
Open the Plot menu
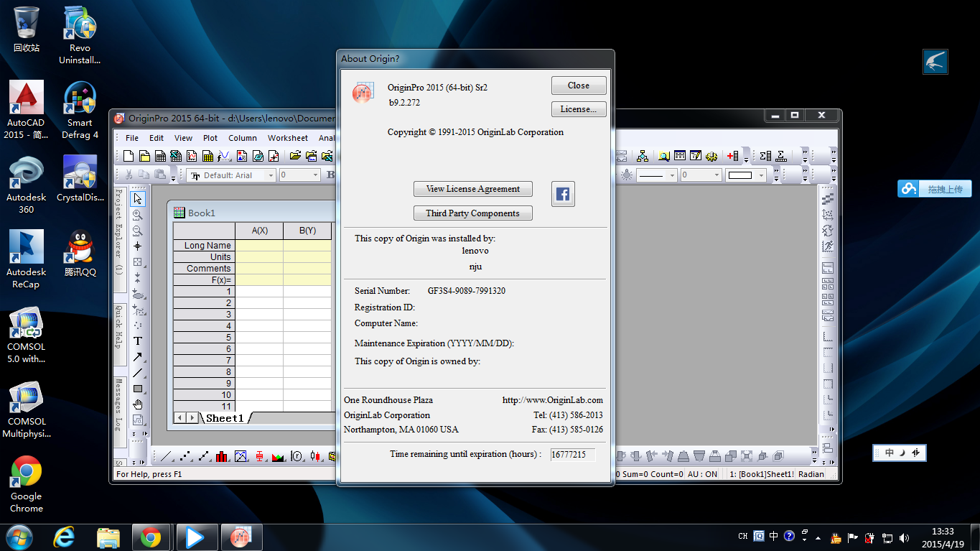click(x=210, y=138)
